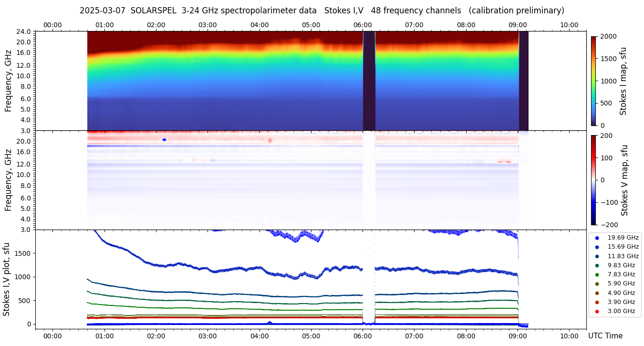Screen dimensions: 644x346
Task: Click the 15.69 GHz legend marker dot
Action: pos(597,247)
